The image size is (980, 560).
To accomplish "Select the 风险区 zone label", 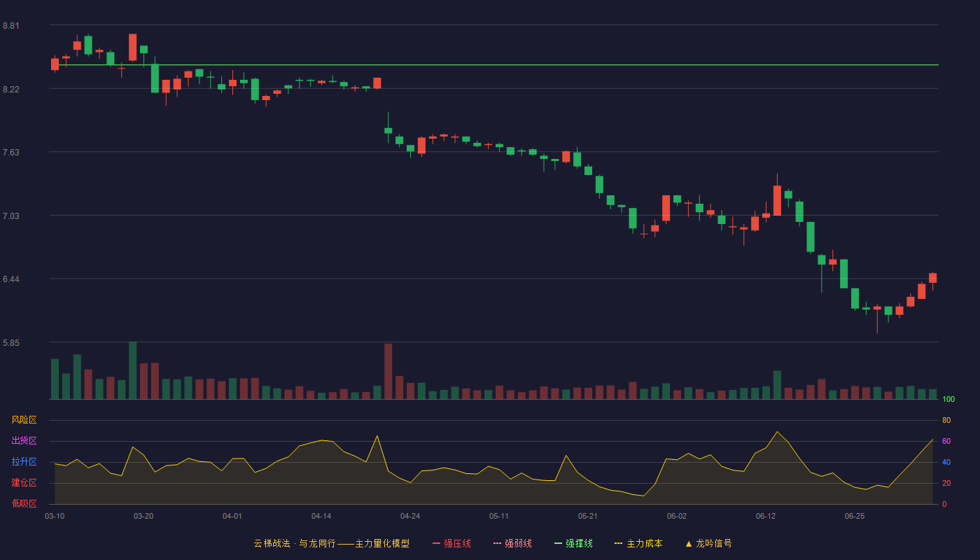I will coord(24,420).
